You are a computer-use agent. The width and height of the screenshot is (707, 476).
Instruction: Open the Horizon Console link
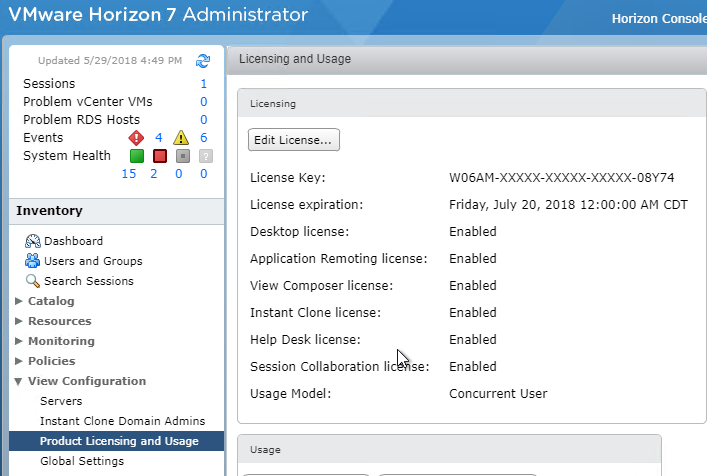coord(659,18)
